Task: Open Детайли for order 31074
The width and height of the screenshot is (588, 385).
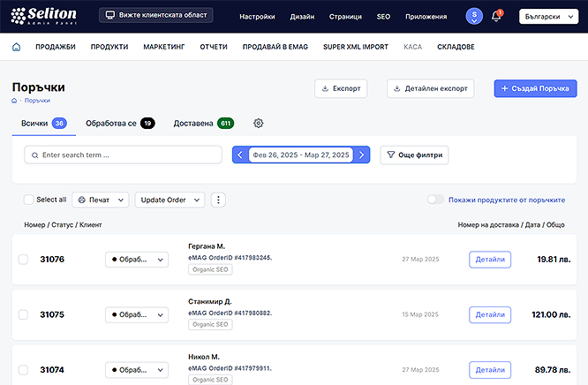Action: click(x=490, y=369)
